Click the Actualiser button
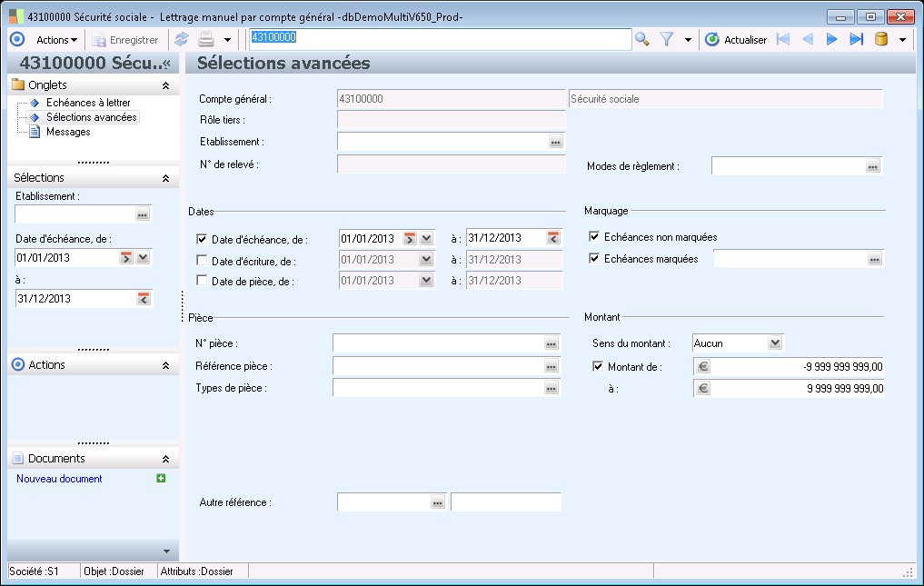 tap(736, 39)
